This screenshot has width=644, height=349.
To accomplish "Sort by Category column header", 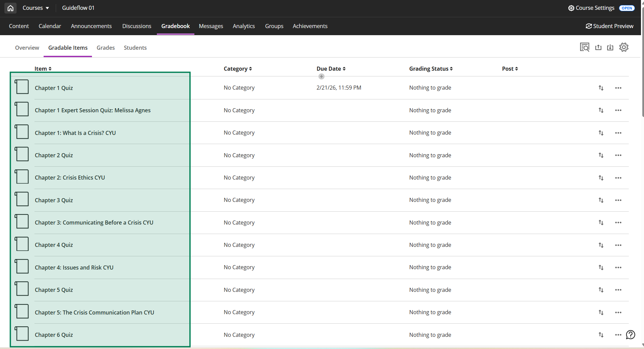I will (238, 69).
